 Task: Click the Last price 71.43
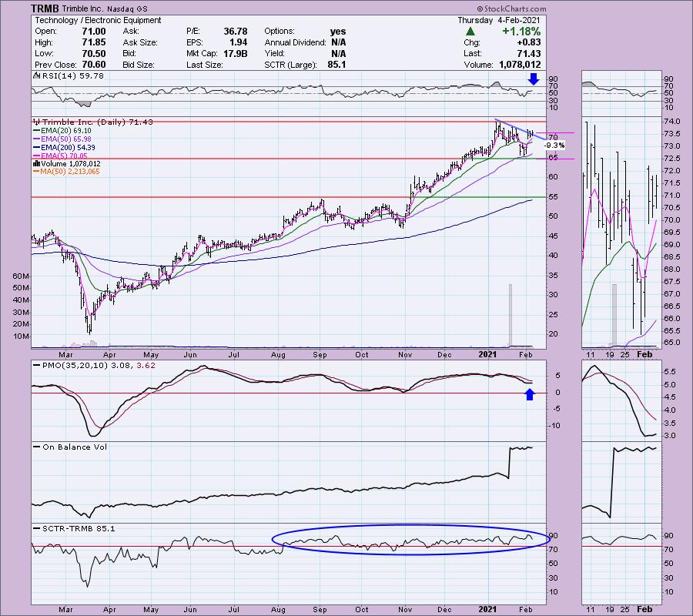[528, 53]
